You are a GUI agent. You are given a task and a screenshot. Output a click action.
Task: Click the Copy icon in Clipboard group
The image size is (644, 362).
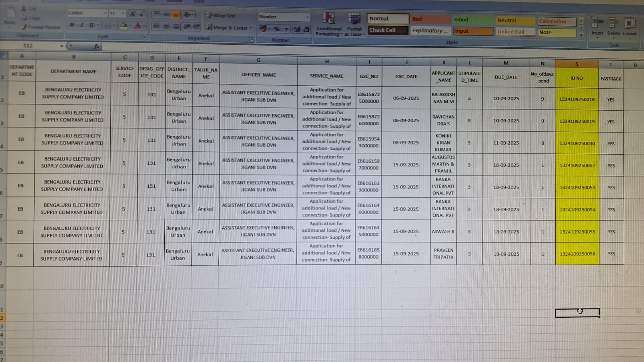click(x=24, y=18)
